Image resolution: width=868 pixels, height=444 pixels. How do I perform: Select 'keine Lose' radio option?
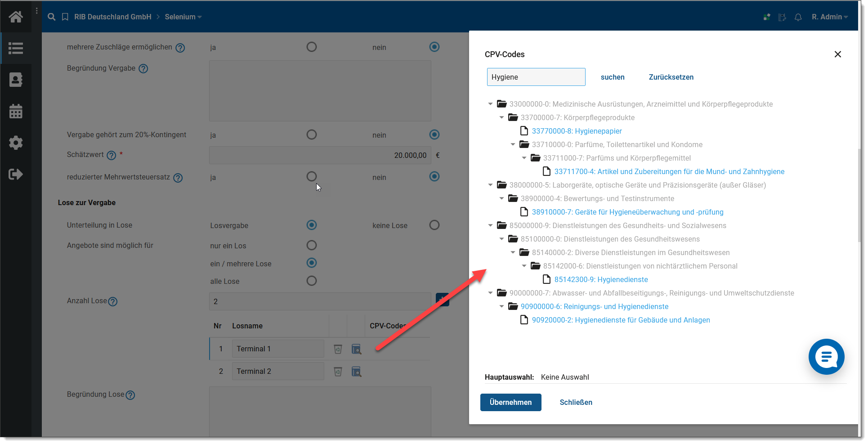click(434, 225)
